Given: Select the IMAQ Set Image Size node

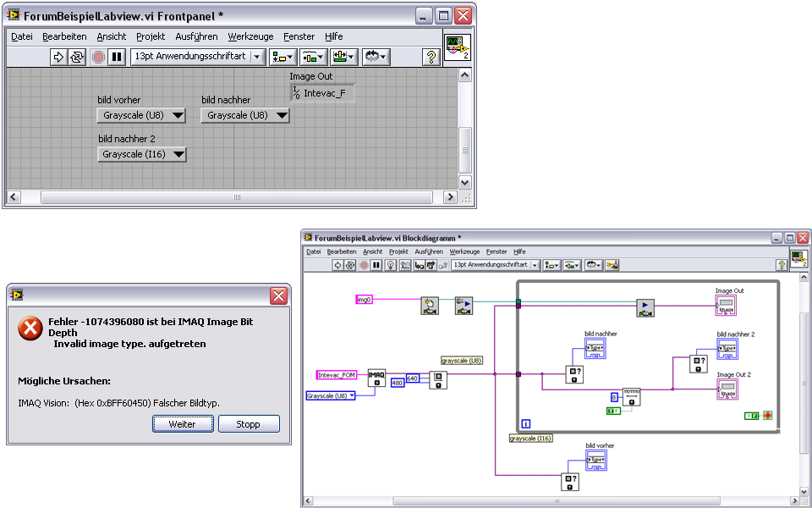Looking at the screenshot, I should tap(438, 380).
